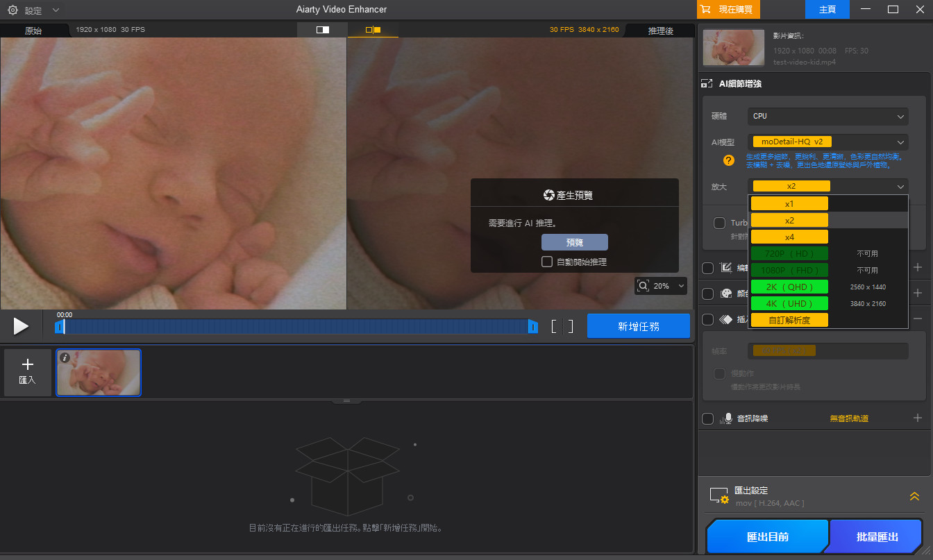Enable the color palette section checkbox

tap(708, 294)
